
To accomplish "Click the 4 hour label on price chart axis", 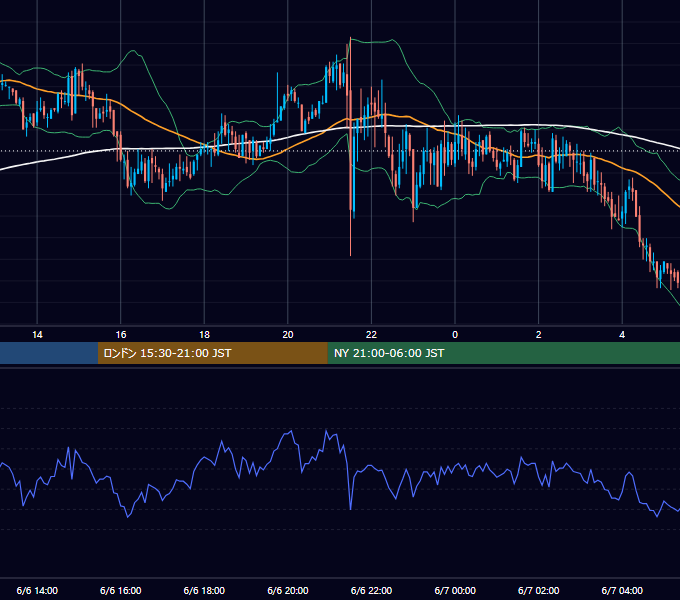I will click(x=622, y=335).
